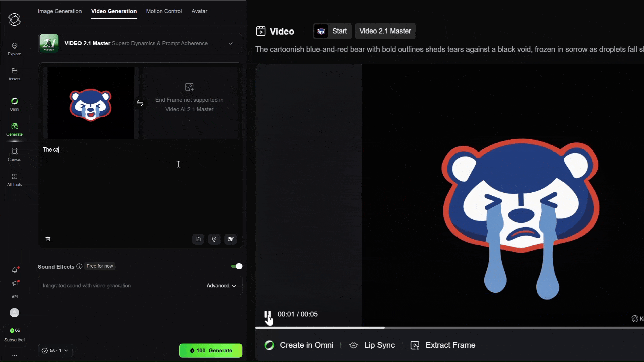Click the notification bell icon
The image size is (644, 362).
click(14, 270)
